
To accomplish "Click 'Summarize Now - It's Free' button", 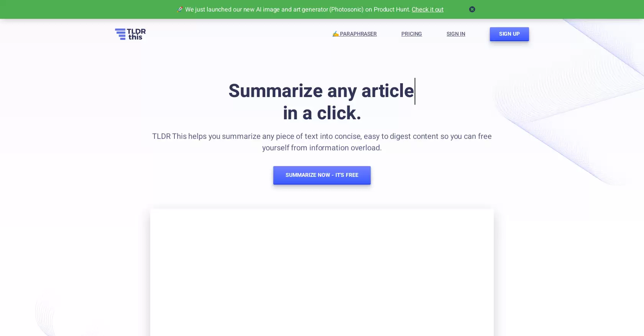I will tap(322, 175).
